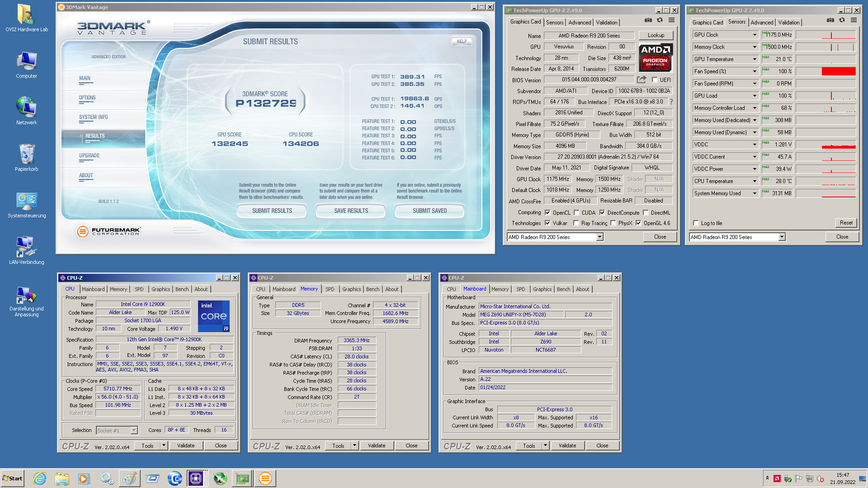Click Validate in CPU-Z Memory window
This screenshot has height=488, width=868.
point(377,446)
